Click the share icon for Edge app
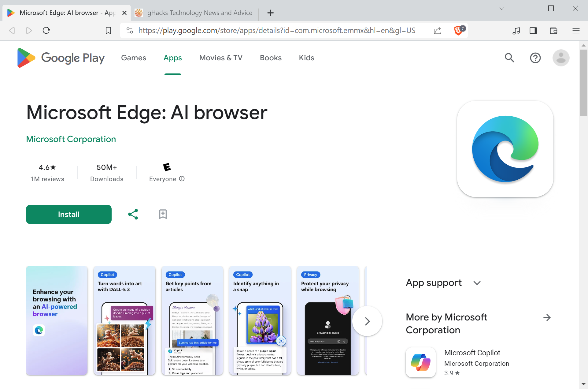588x389 pixels. (x=133, y=214)
